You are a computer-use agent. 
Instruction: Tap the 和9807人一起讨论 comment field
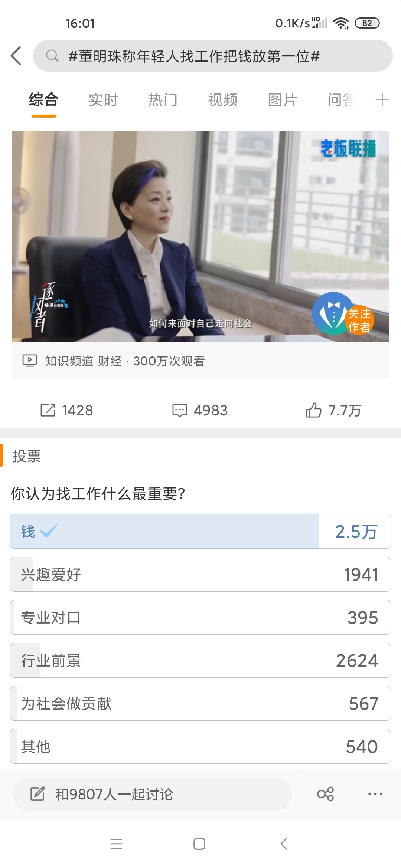coord(152,794)
